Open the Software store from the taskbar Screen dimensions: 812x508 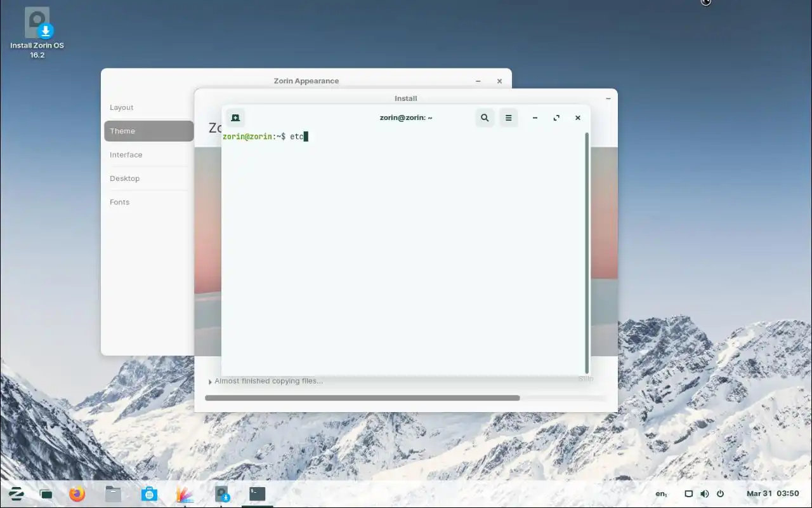149,493
